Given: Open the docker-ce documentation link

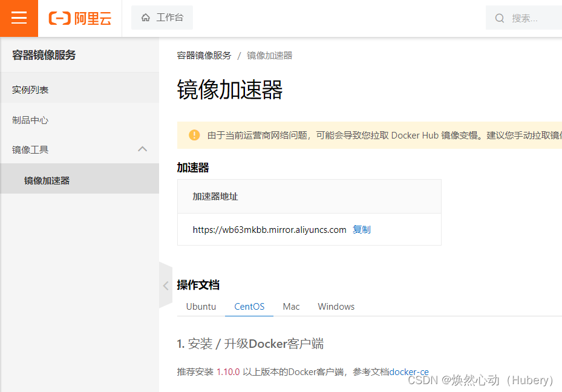Looking at the screenshot, I should coord(409,372).
